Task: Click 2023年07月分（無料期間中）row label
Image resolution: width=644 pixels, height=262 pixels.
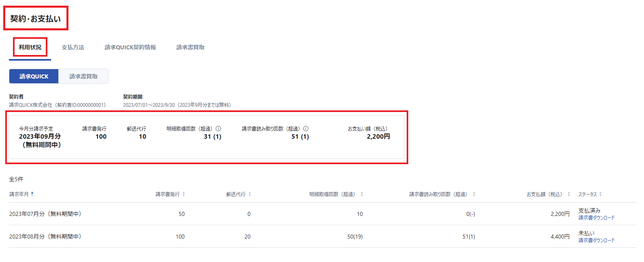Action: [x=46, y=213]
